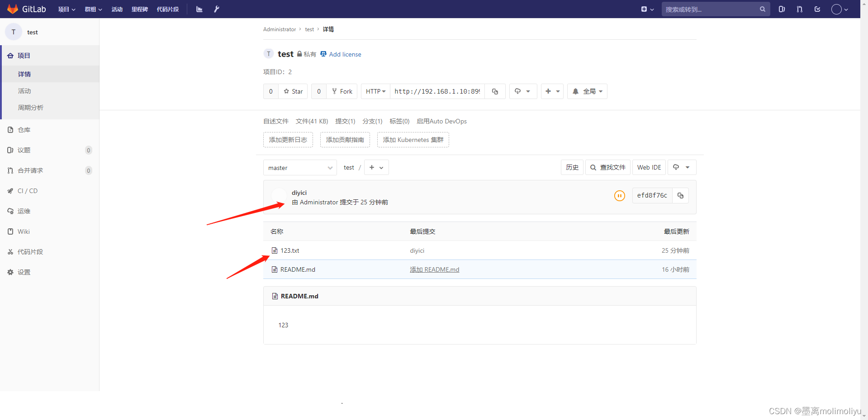
Task: Click 查找文件 button
Action: (608, 167)
